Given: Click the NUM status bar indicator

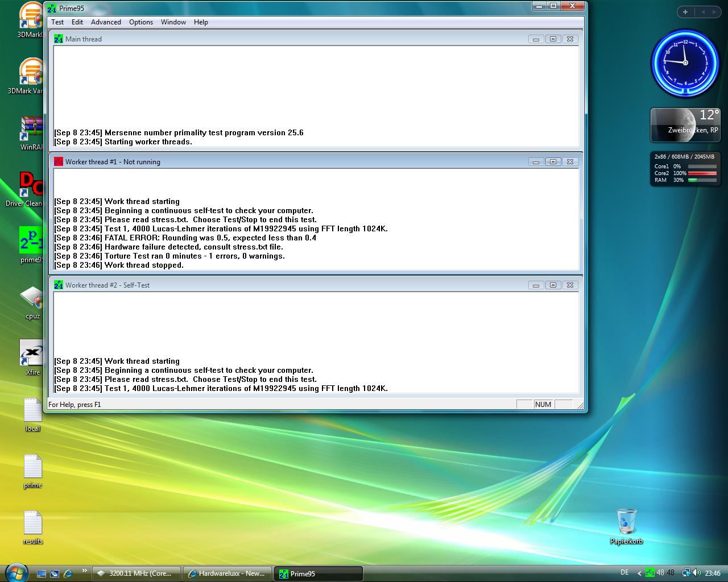Looking at the screenshot, I should click(543, 404).
